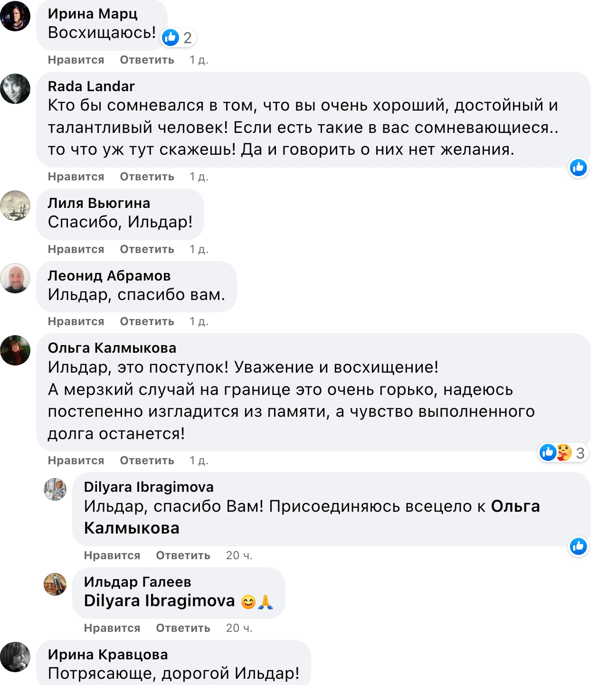Open reactions on Ольга Калмыкова's comment
This screenshot has height=685, width=616.
(x=563, y=453)
